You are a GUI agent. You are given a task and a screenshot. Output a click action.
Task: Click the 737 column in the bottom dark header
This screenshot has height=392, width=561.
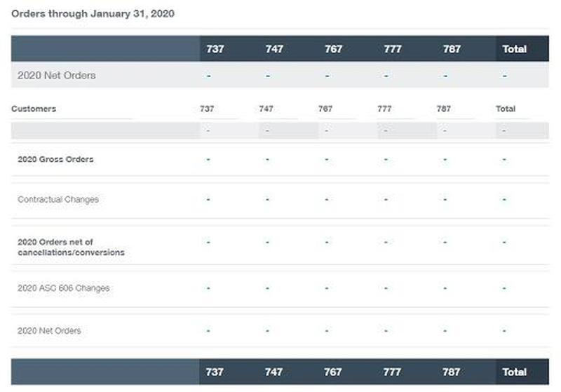(215, 372)
